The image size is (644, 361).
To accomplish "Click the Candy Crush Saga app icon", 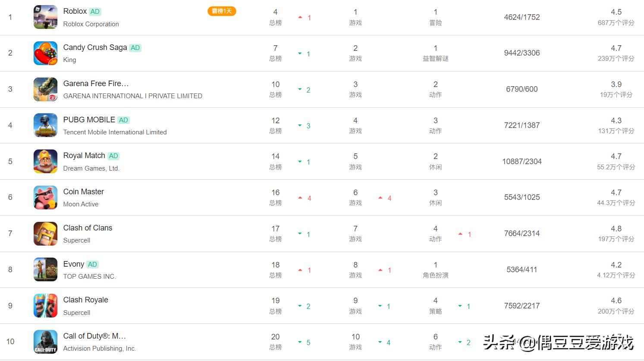I will 45,53.
